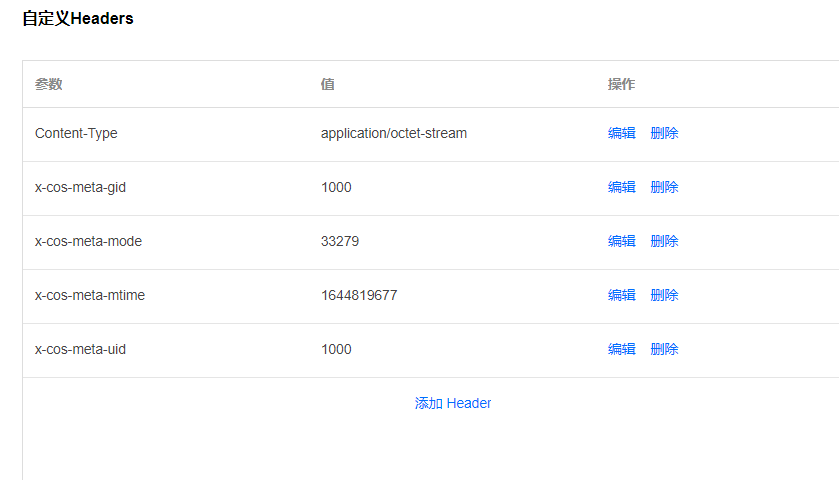Click the 值 column header

(328, 84)
